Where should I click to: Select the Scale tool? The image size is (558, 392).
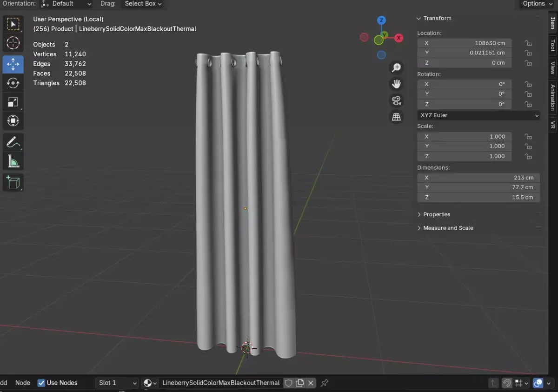point(13,102)
